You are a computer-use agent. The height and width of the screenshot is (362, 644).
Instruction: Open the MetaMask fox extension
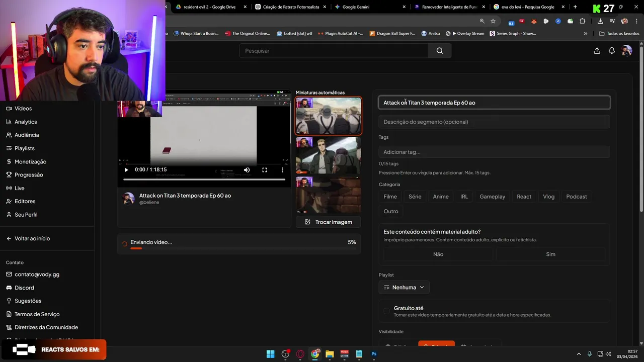tap(534, 21)
